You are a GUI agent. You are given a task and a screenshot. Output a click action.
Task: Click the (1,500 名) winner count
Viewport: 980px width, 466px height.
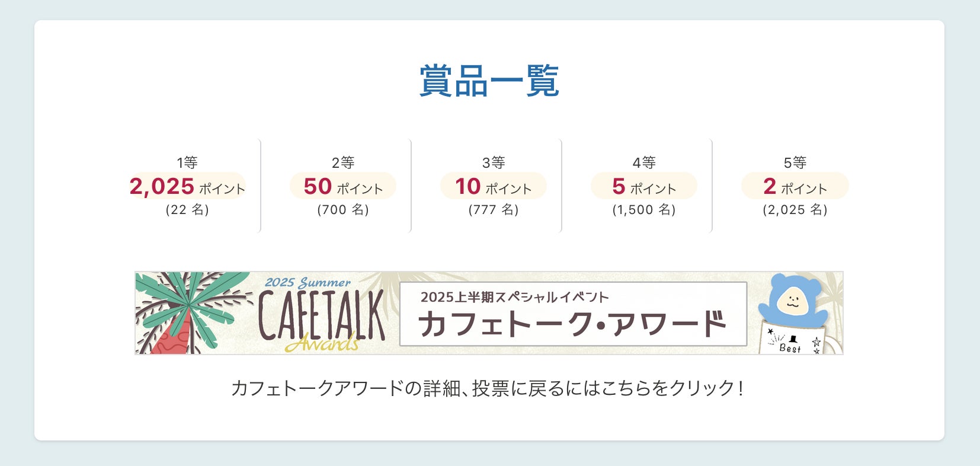[x=644, y=210]
